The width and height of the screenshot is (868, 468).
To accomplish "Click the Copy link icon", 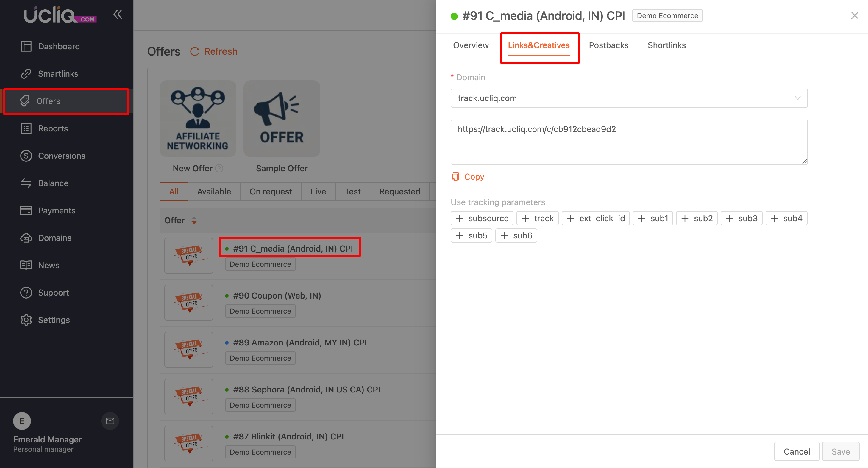I will click(x=455, y=177).
